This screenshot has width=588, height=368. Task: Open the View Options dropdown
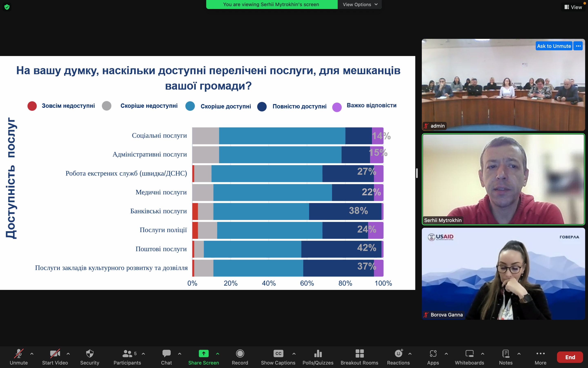[360, 4]
